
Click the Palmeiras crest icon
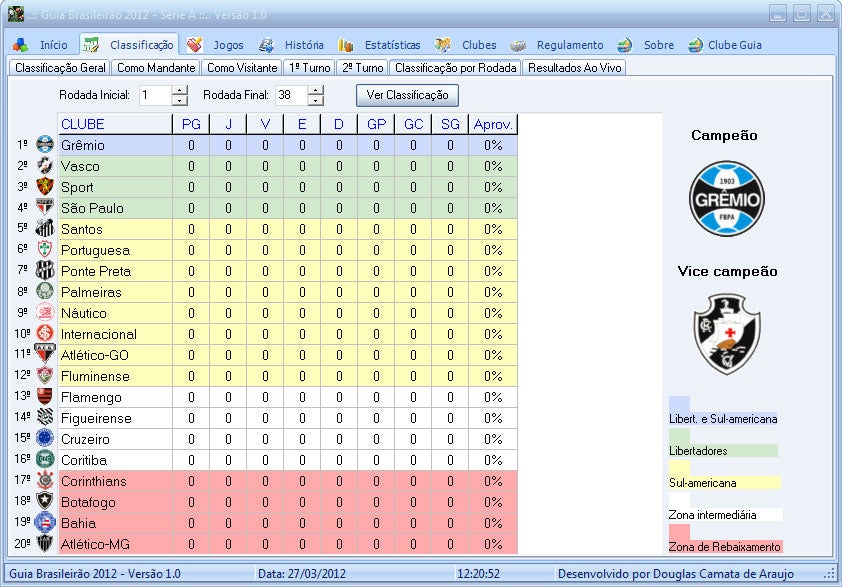pyautogui.click(x=45, y=291)
